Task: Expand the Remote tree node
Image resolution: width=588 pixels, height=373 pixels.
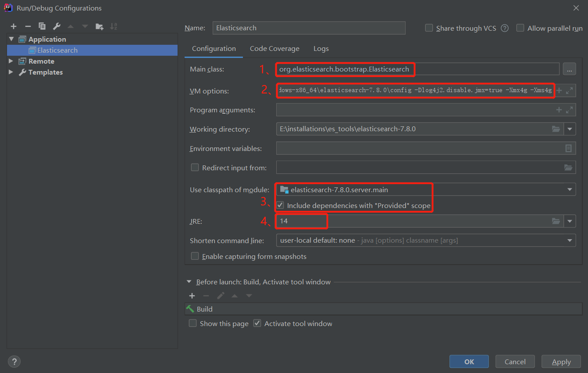Action: 11,61
